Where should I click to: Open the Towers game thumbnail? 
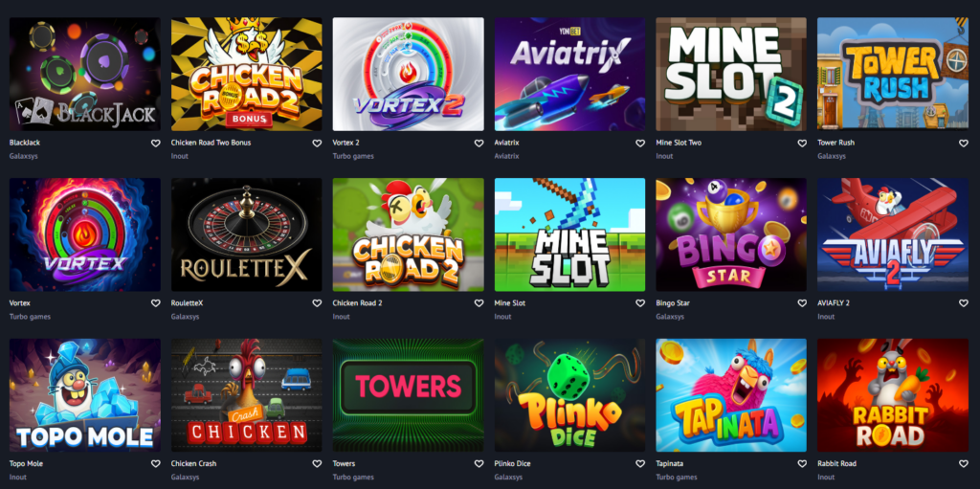(x=408, y=395)
